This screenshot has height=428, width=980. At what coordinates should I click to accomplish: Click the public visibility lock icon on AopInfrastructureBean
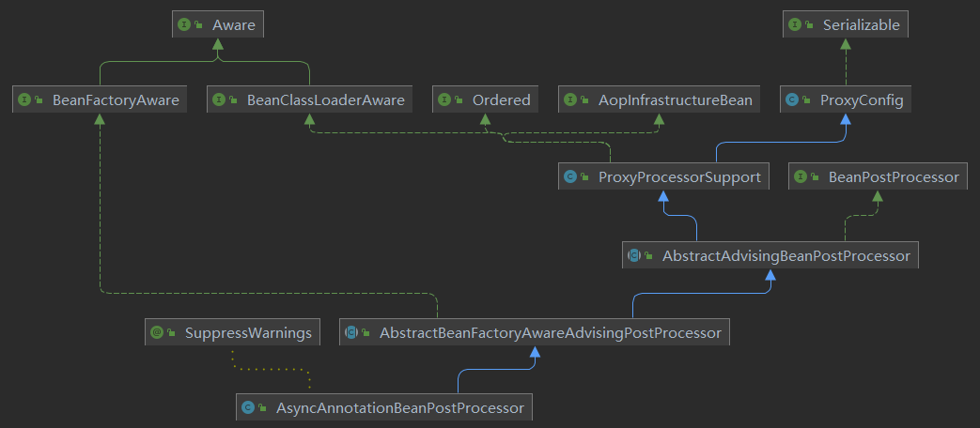pyautogui.click(x=584, y=100)
